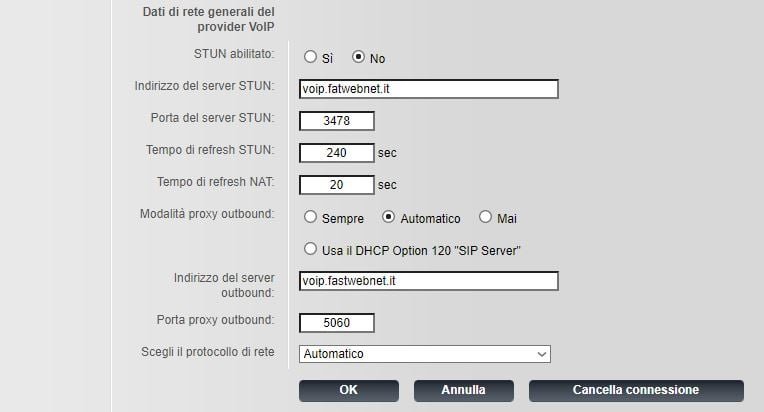764x412 pixels.
Task: Click the Cancella connessione button
Action: (x=636, y=391)
